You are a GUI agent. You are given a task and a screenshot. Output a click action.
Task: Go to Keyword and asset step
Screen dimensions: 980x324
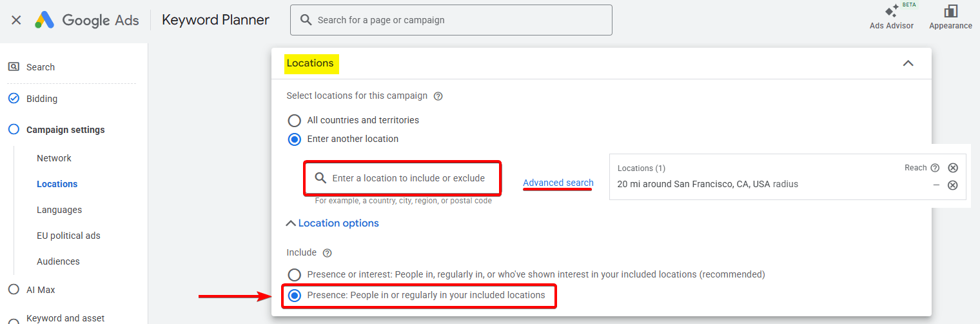[65, 318]
